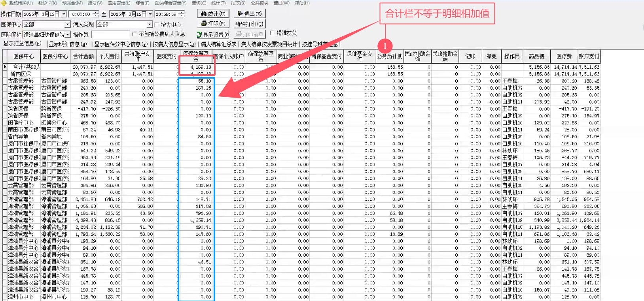
Task: Click the 特殊打印(T) button
Action: (249, 24)
